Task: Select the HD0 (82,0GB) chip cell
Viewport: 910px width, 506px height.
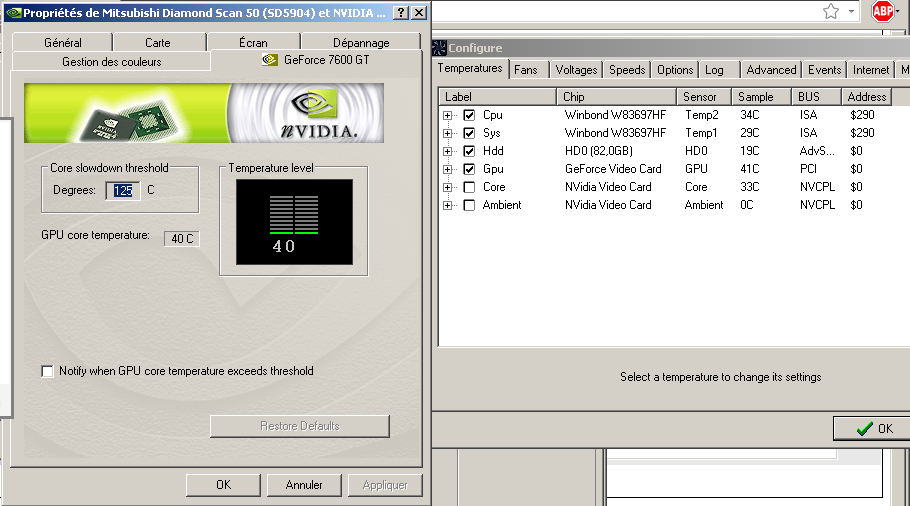Action: point(599,151)
